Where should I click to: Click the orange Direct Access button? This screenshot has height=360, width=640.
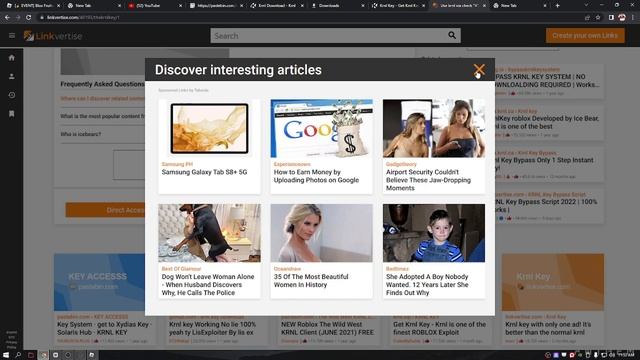pos(106,210)
